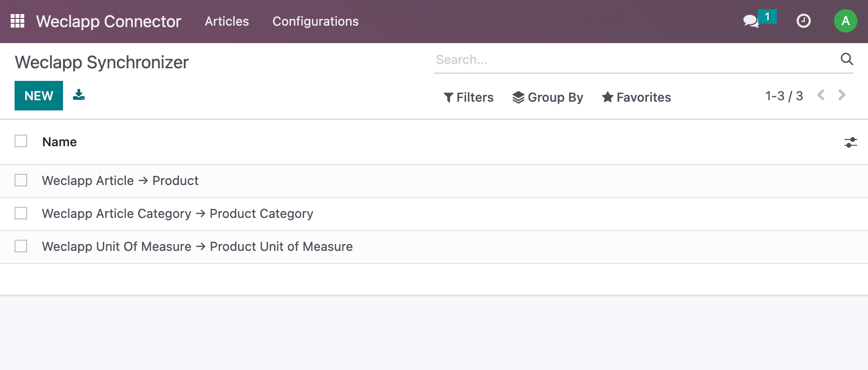Go to previous page arrow
This screenshot has height=370, width=868.
coord(821,95)
